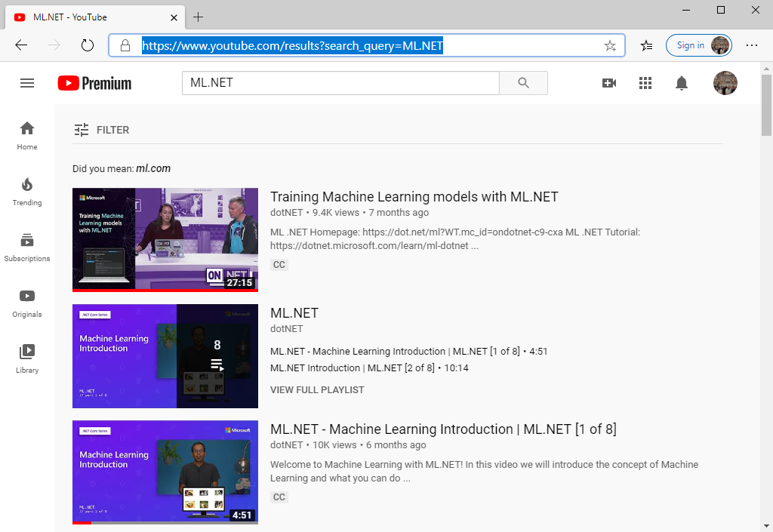773x532 pixels.
Task: Open dotNET channel with 10K views video
Action: tap(286, 444)
